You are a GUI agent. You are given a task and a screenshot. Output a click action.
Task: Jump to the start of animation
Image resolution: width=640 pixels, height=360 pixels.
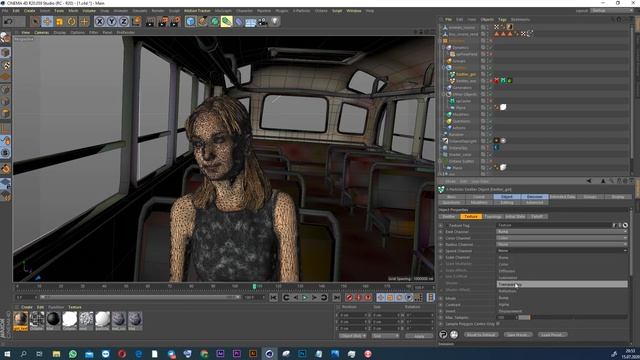click(x=273, y=298)
